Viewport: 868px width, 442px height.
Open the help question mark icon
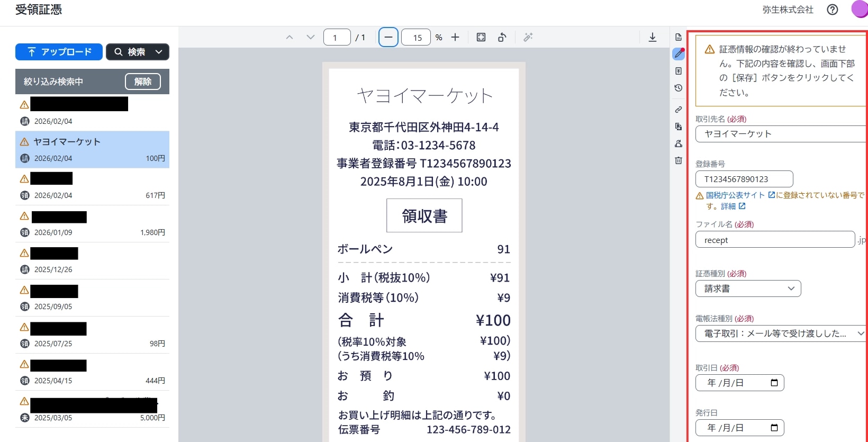[x=833, y=10]
